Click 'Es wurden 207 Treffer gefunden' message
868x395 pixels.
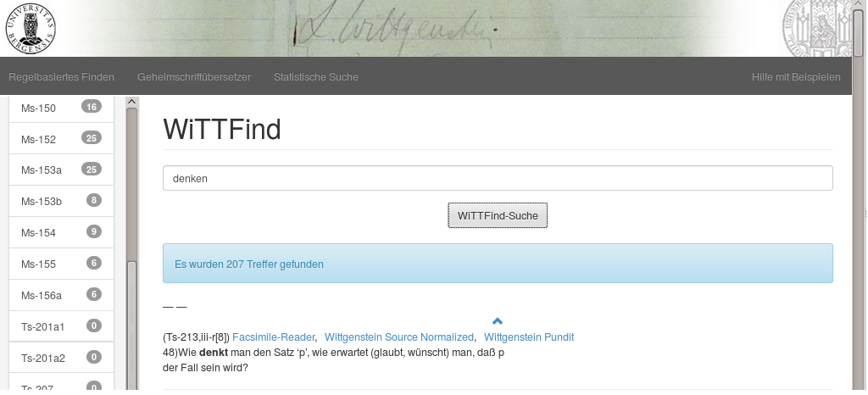(249, 264)
